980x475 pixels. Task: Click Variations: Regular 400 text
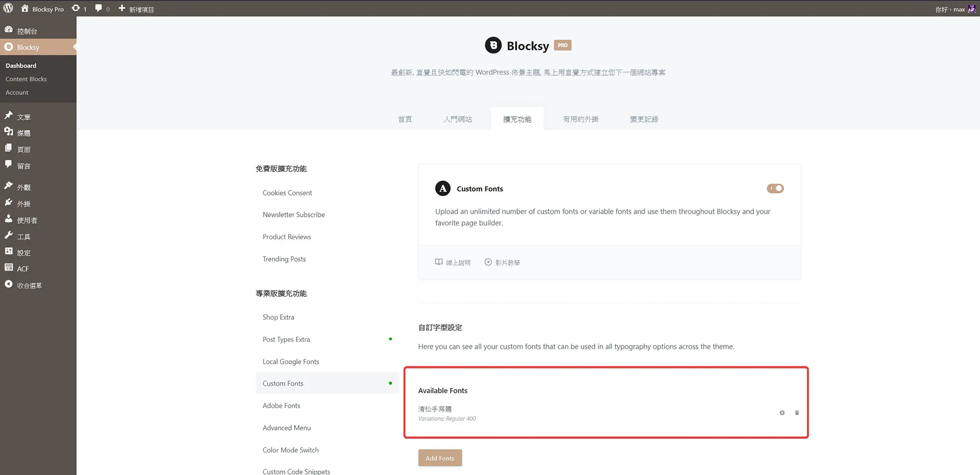point(447,419)
